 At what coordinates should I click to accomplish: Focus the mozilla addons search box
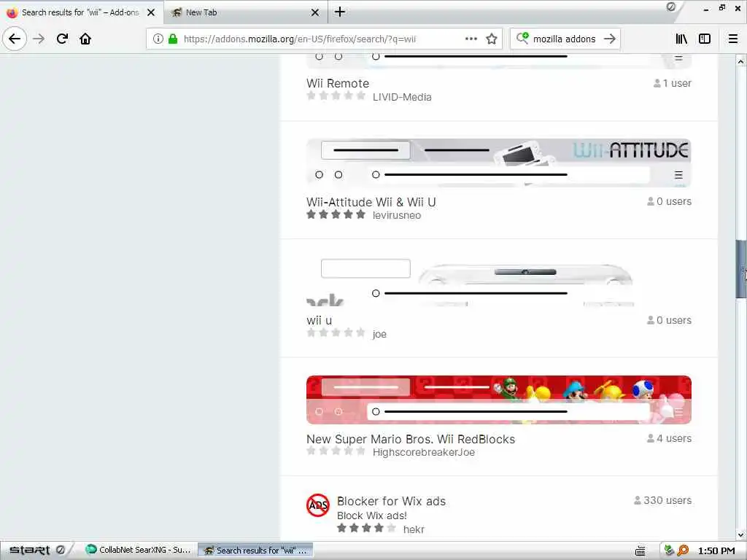point(564,39)
